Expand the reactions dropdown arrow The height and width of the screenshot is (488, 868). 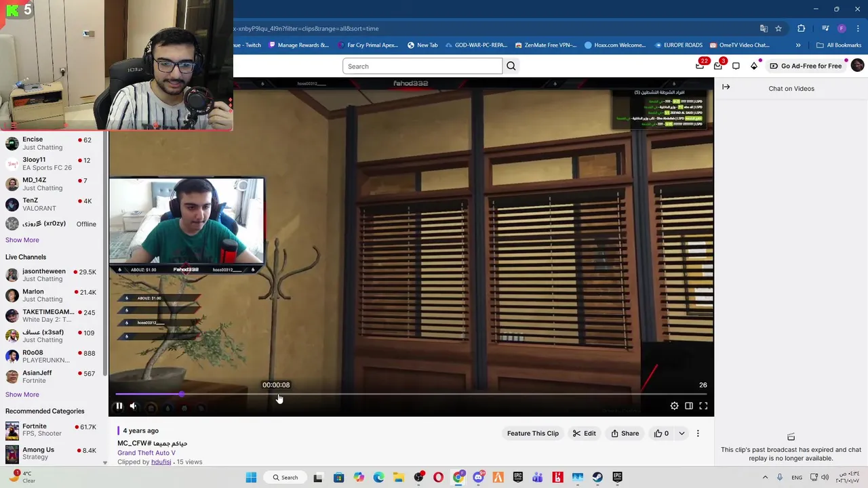pyautogui.click(x=682, y=433)
